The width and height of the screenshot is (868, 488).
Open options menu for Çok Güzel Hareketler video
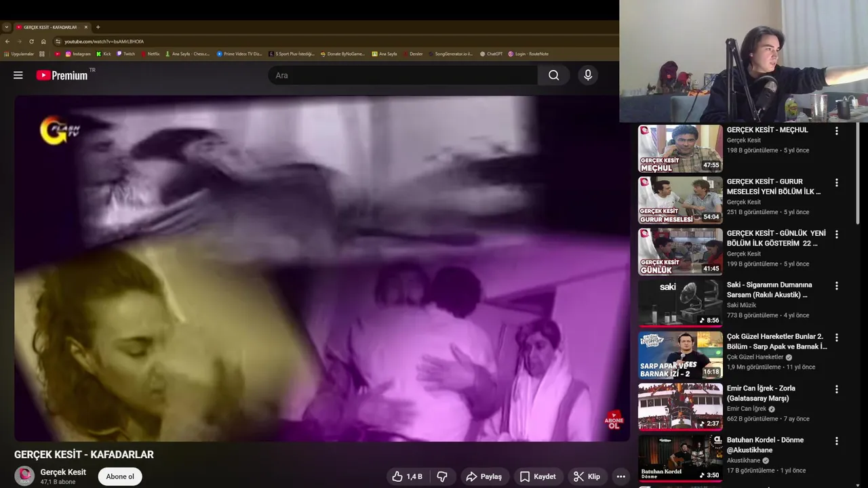click(x=836, y=338)
